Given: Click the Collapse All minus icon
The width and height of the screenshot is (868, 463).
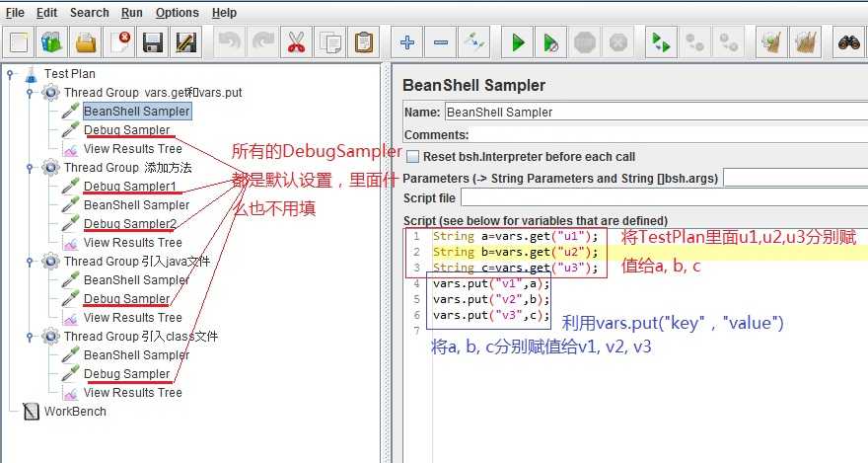Looking at the screenshot, I should coord(441,42).
